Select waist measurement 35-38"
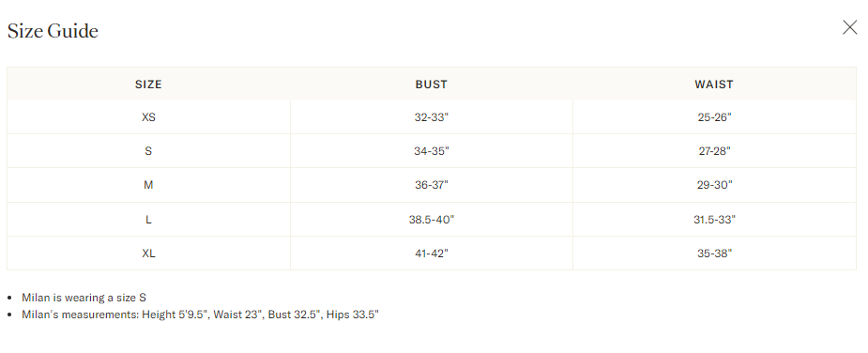868x353 pixels. pos(714,253)
